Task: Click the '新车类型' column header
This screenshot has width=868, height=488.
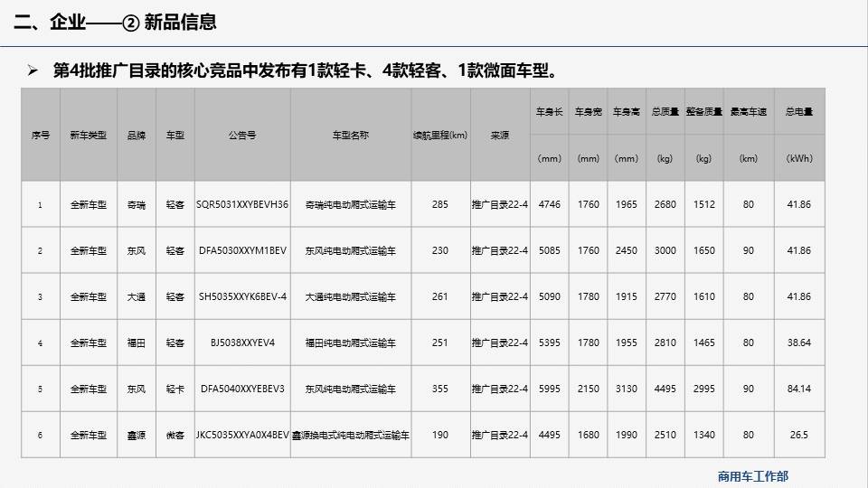Action: click(89, 135)
